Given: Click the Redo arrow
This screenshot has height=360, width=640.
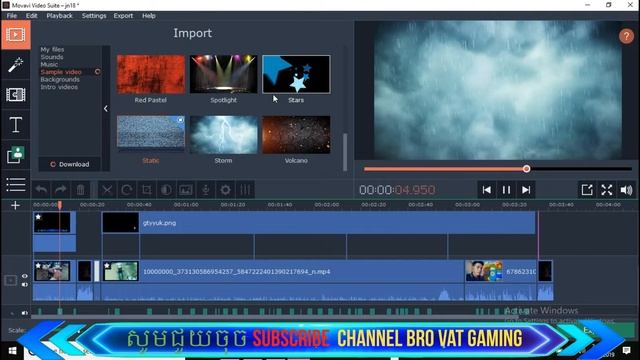Looking at the screenshot, I should [x=61, y=190].
